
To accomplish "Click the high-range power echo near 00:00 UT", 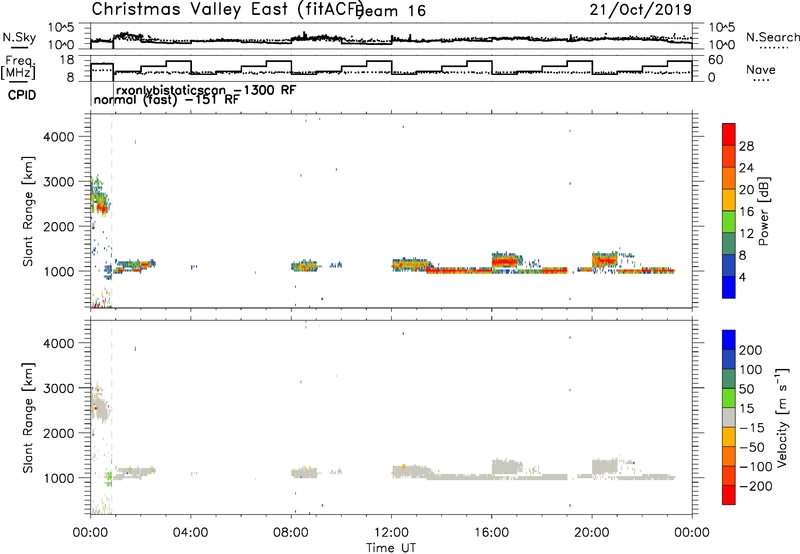I will coord(100,196).
